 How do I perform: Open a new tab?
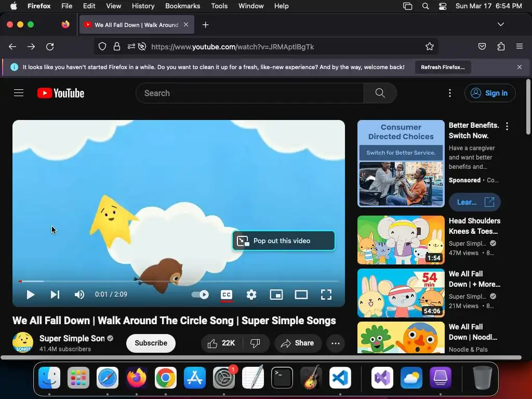[206, 25]
